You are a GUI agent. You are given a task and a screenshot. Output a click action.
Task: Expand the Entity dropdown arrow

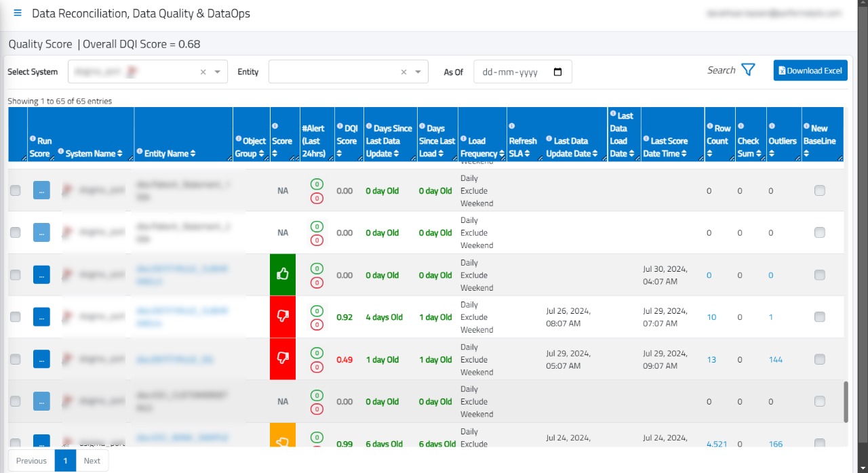[418, 72]
